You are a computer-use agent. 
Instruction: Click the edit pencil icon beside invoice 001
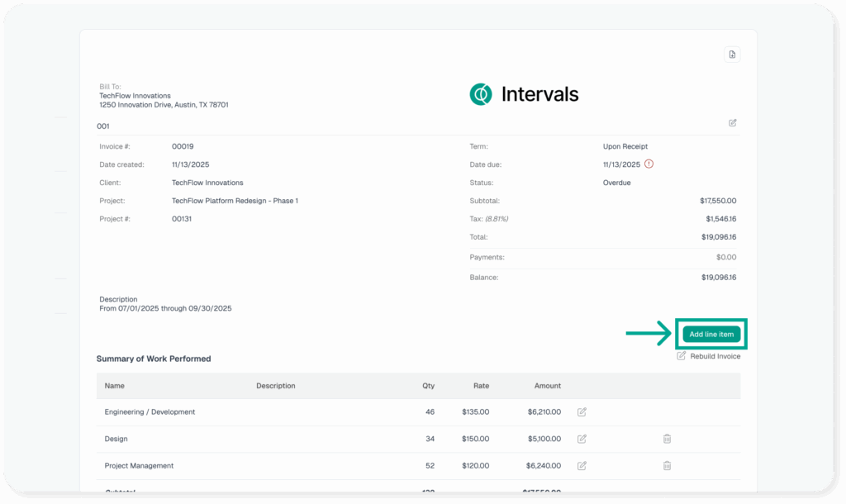733,123
